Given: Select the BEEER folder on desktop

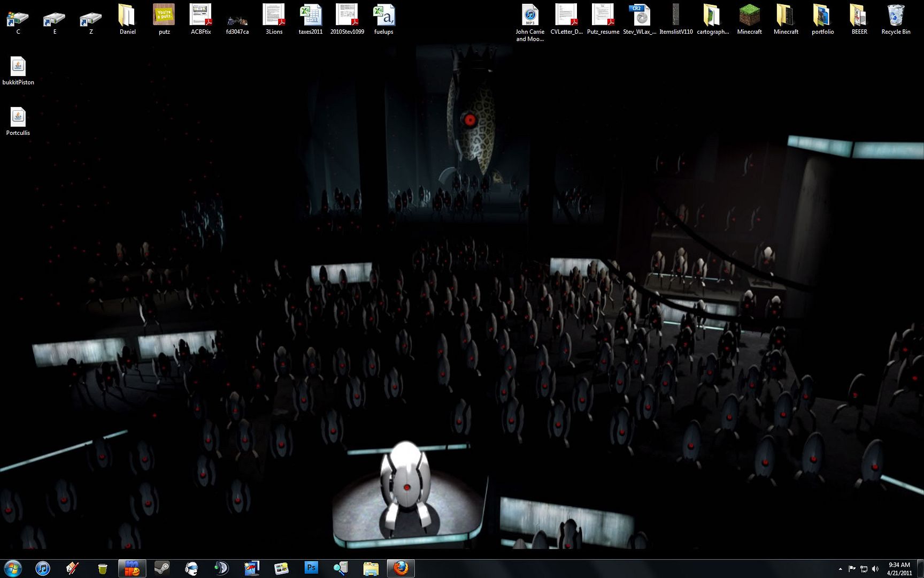Looking at the screenshot, I should (x=859, y=19).
